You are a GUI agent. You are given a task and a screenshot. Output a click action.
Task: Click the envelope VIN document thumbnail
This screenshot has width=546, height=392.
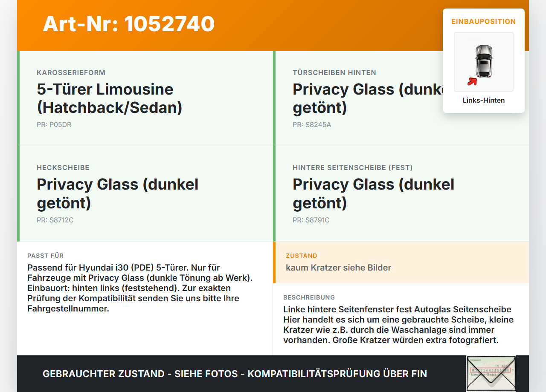(x=491, y=374)
